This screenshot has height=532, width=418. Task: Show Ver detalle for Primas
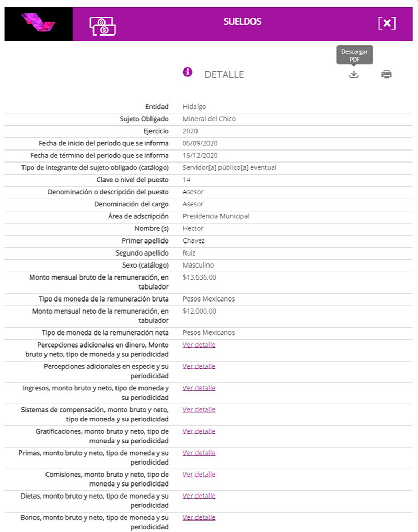pos(199,453)
